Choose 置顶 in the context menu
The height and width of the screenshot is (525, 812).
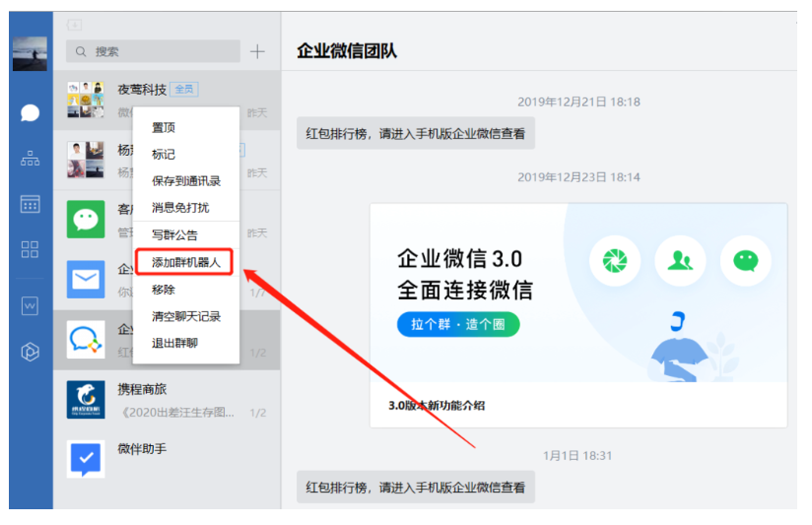pyautogui.click(x=164, y=127)
